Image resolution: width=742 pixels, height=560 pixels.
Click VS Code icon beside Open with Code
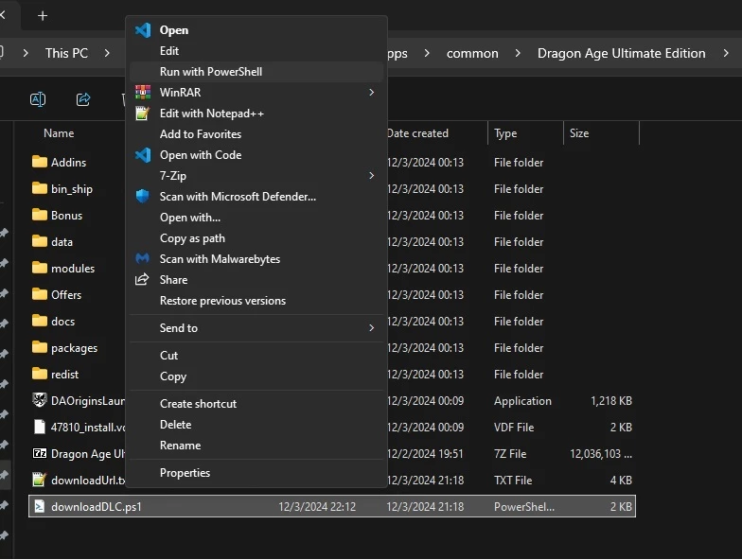coord(143,155)
